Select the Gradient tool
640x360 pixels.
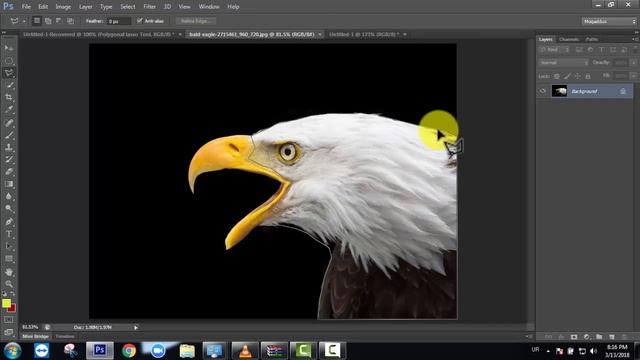(x=9, y=184)
